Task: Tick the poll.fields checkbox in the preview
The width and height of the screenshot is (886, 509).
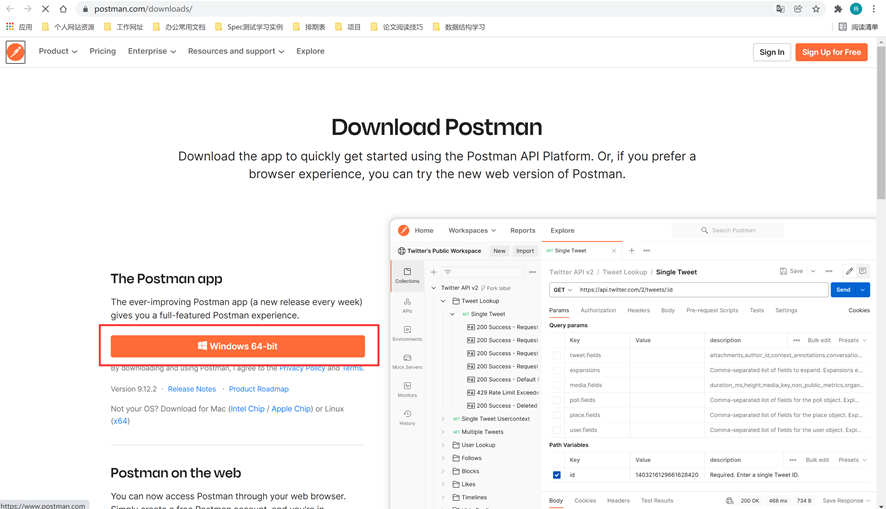Action: [557, 400]
